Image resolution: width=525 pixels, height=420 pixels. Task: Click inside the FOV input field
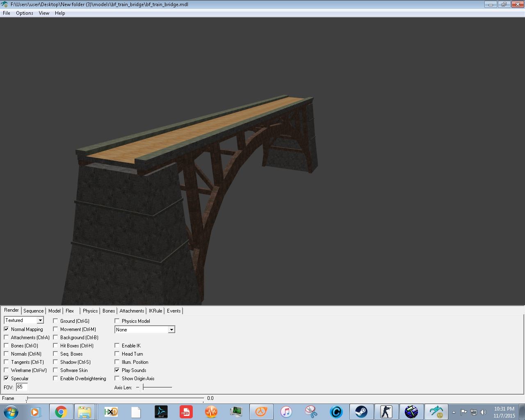tap(21, 387)
